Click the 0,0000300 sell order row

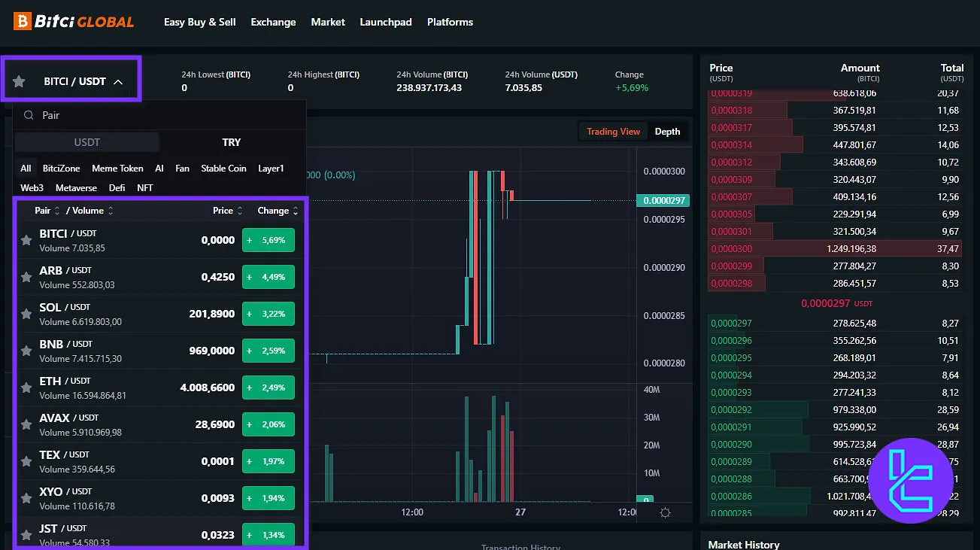(834, 249)
